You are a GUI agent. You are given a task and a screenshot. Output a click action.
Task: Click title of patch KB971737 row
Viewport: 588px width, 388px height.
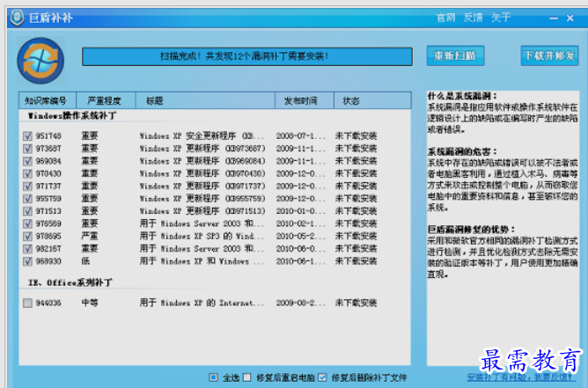click(x=202, y=186)
